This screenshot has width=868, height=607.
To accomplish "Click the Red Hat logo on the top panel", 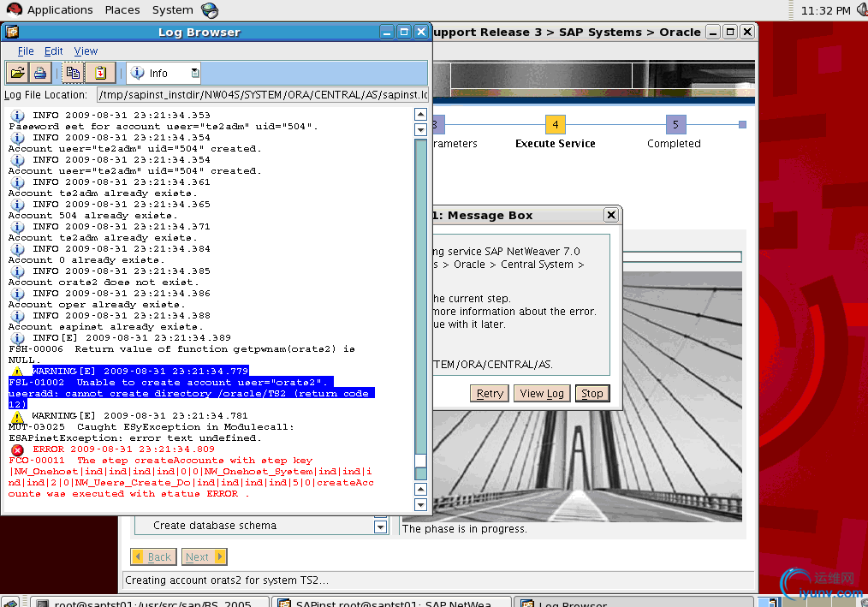I will click(x=14, y=9).
